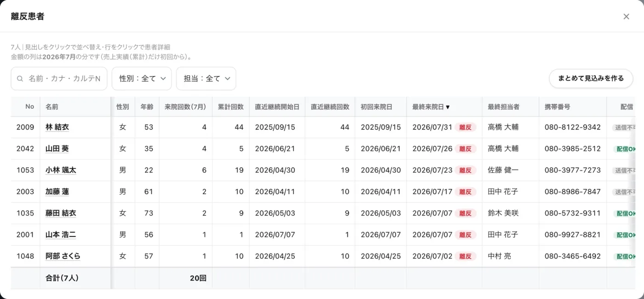Open patient 山本 浩二 details
The image size is (644, 299).
61,235
